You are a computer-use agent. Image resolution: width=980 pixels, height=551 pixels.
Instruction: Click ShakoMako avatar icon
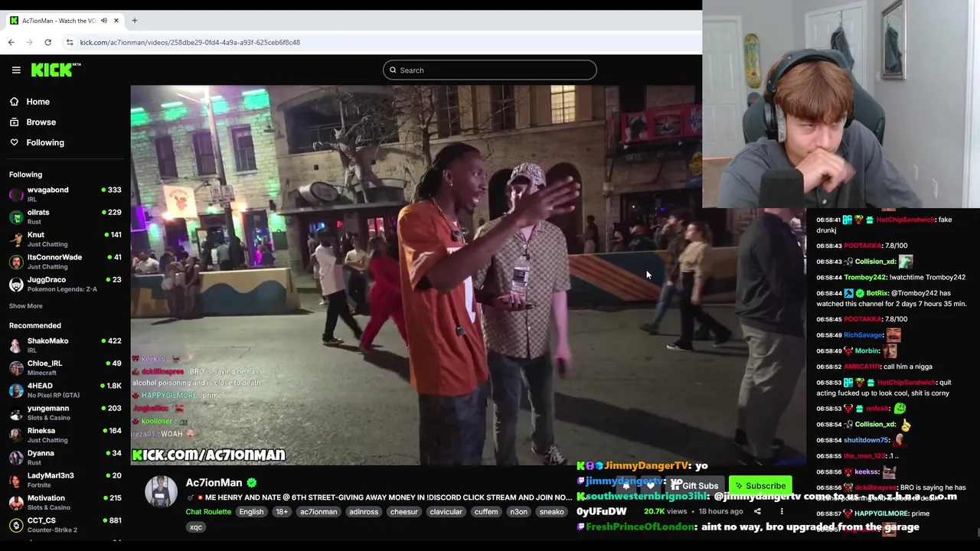coord(16,345)
